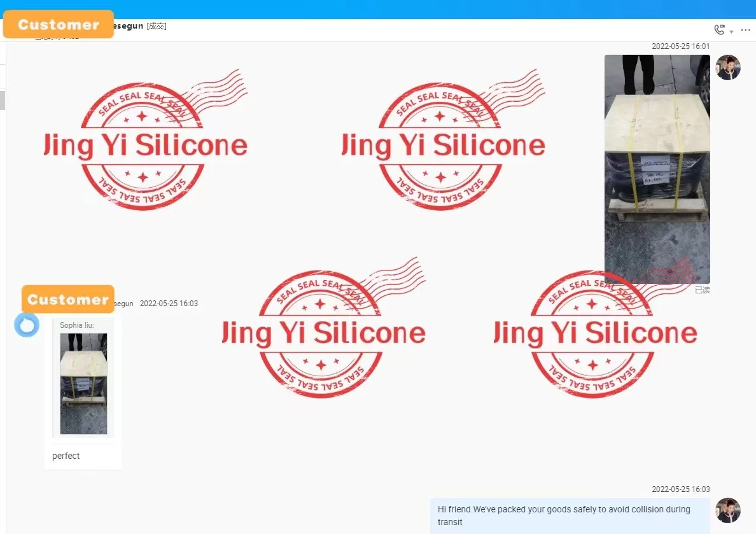Image resolution: width=756 pixels, height=534 pixels.
Task: Open the quoted package thumbnail in customer reply
Action: click(x=83, y=384)
